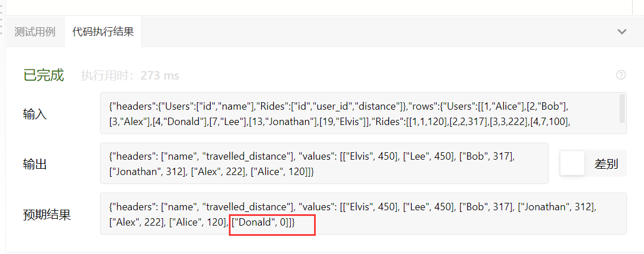644x254 pixels.
Task: Click the 差别 label text
Action: click(x=606, y=164)
